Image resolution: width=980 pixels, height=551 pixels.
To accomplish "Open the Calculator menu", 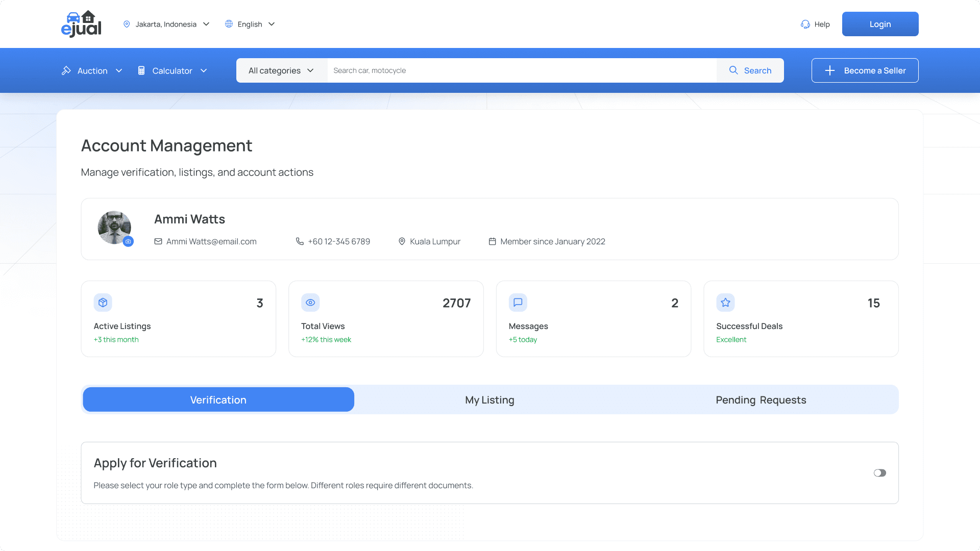I will (173, 70).
